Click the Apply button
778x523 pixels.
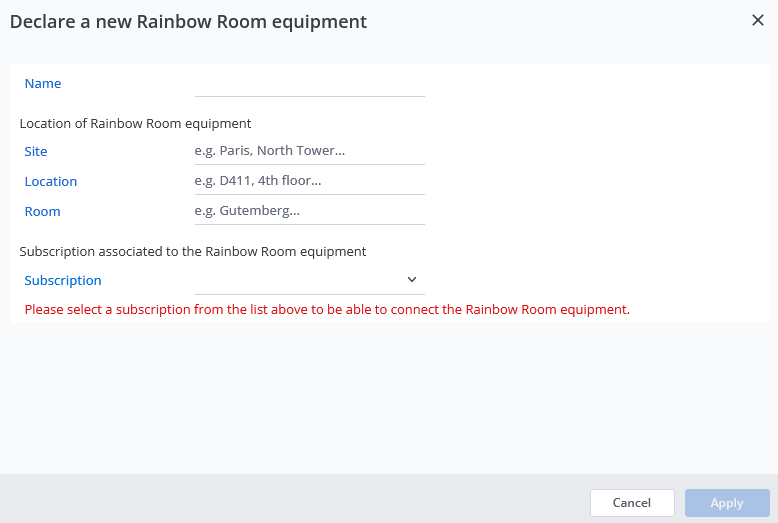726,503
